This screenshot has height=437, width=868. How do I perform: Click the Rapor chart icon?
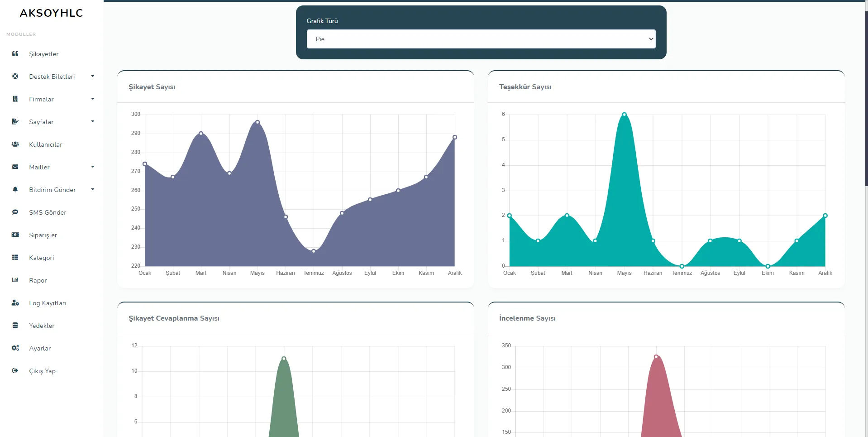coord(15,280)
